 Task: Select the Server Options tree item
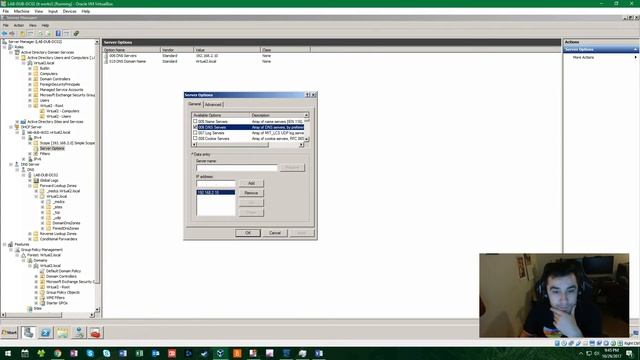(x=52, y=148)
